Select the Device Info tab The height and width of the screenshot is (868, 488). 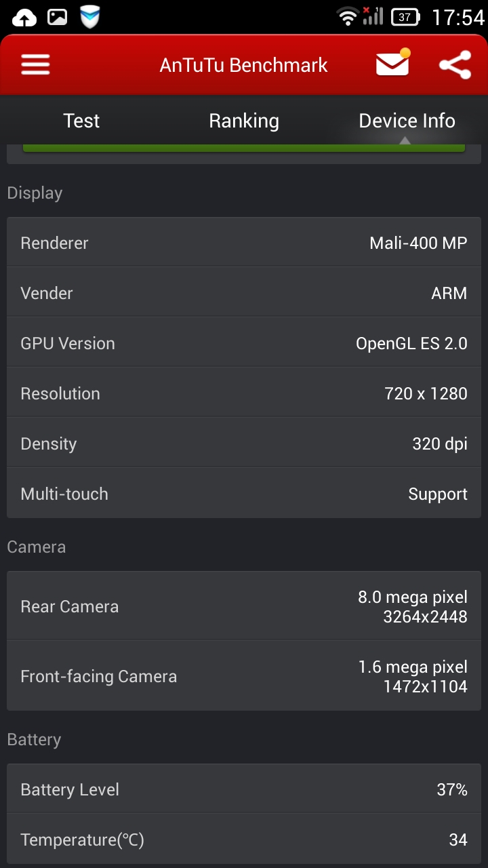(x=407, y=121)
